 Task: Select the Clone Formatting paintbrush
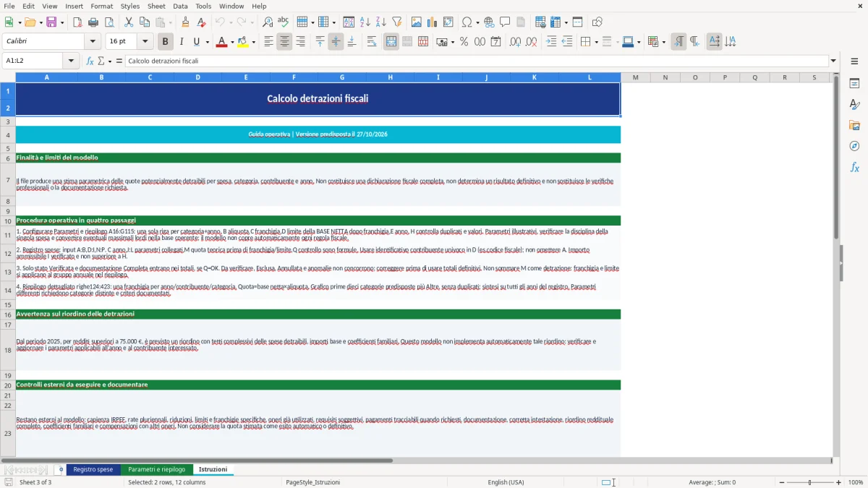[x=185, y=22]
